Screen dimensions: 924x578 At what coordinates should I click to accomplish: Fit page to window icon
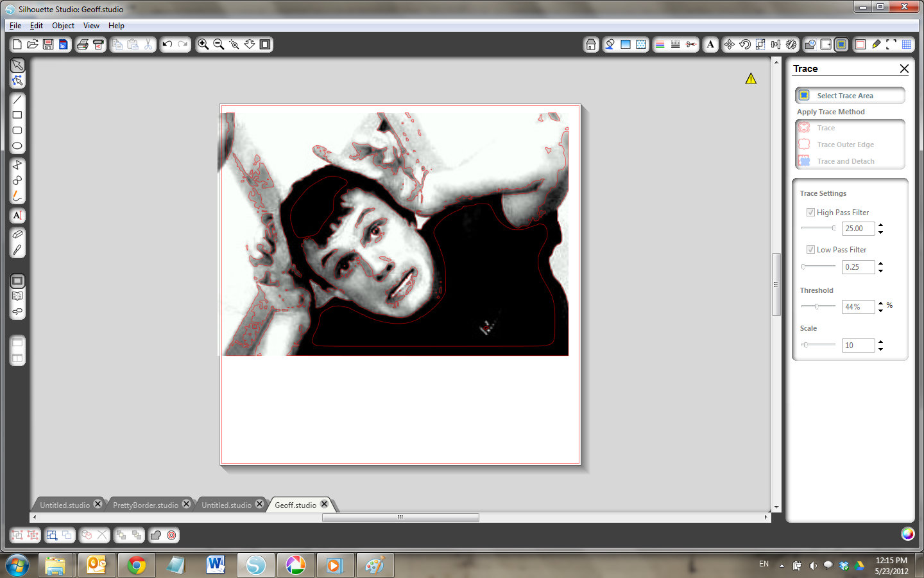click(265, 44)
